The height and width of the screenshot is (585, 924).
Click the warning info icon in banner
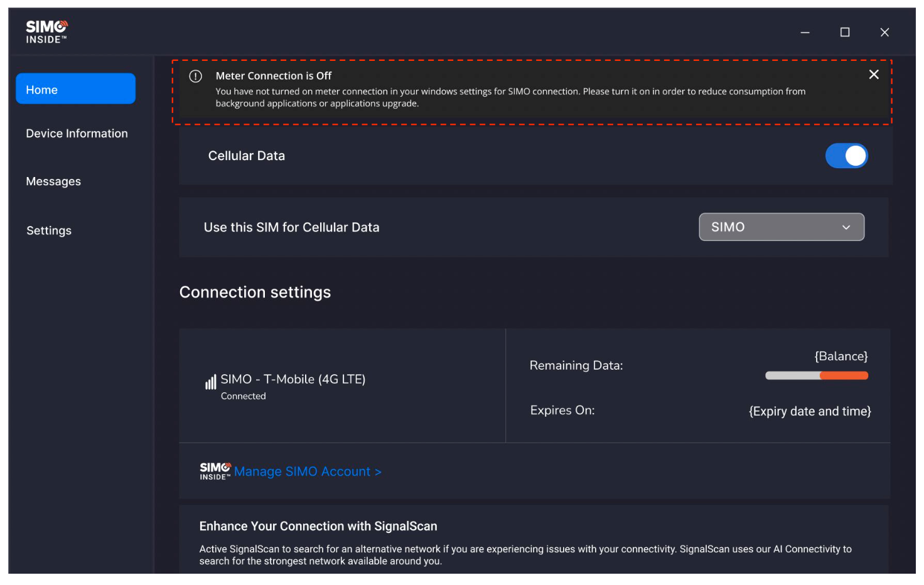coord(196,76)
